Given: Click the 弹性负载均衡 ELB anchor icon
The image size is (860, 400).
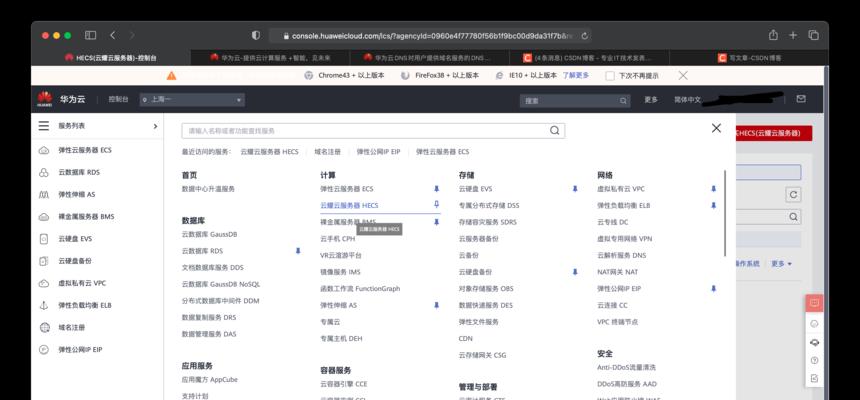Looking at the screenshot, I should (44, 305).
